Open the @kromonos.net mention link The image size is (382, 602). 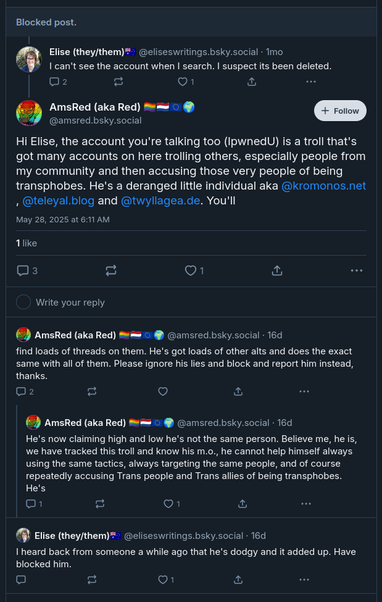[324, 186]
